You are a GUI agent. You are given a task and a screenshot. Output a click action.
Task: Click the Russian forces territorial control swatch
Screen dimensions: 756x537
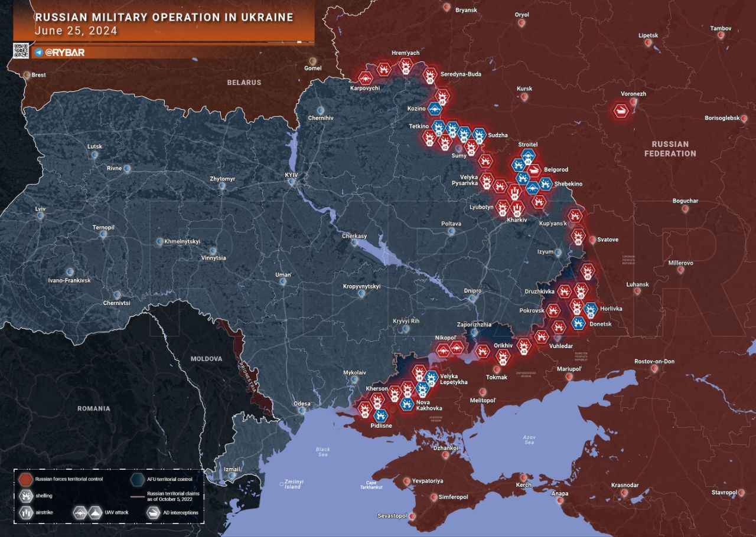[25, 479]
